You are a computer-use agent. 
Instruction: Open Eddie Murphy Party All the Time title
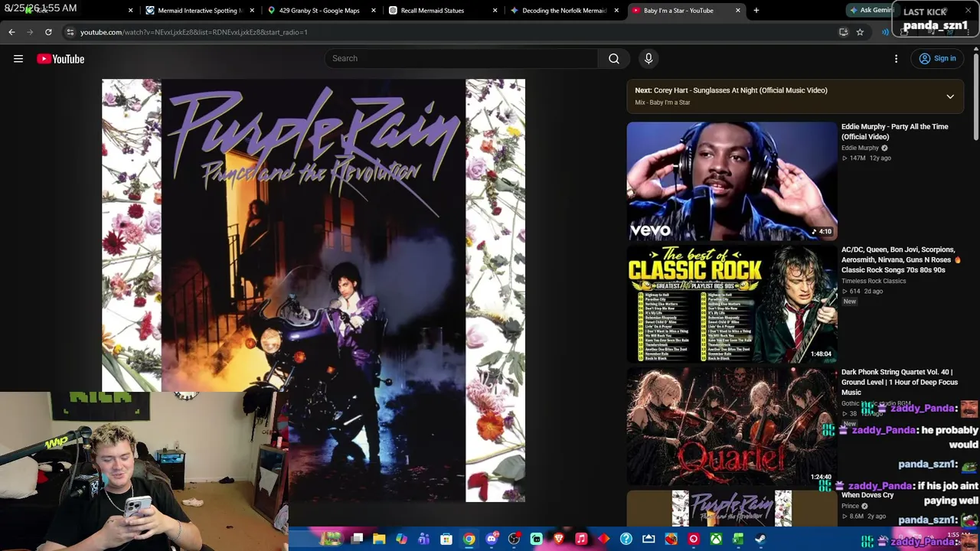[894, 132]
